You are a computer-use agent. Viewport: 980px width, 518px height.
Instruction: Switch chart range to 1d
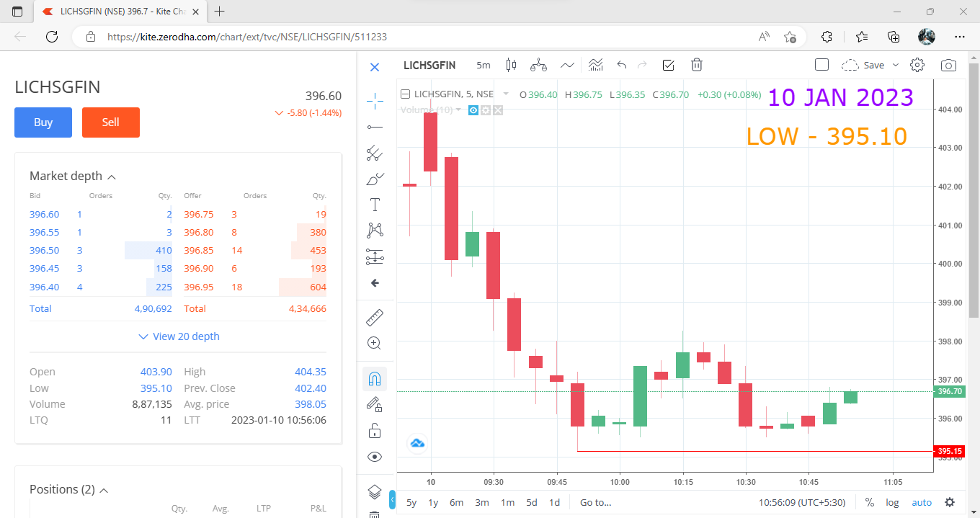coord(555,502)
